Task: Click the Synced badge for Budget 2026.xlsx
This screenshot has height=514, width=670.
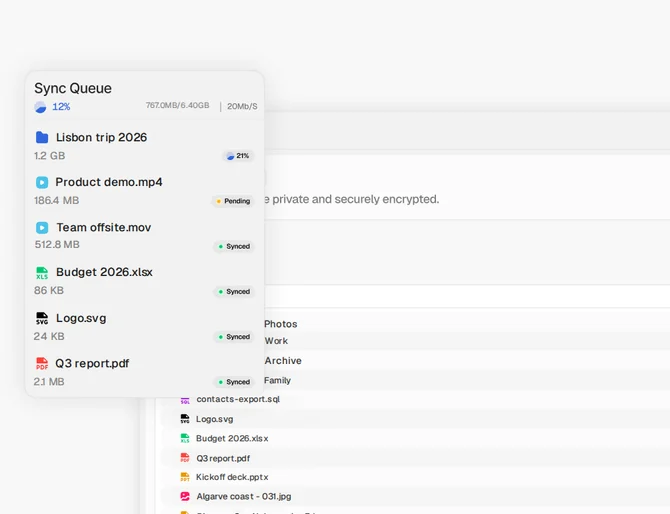Action: [x=234, y=292]
